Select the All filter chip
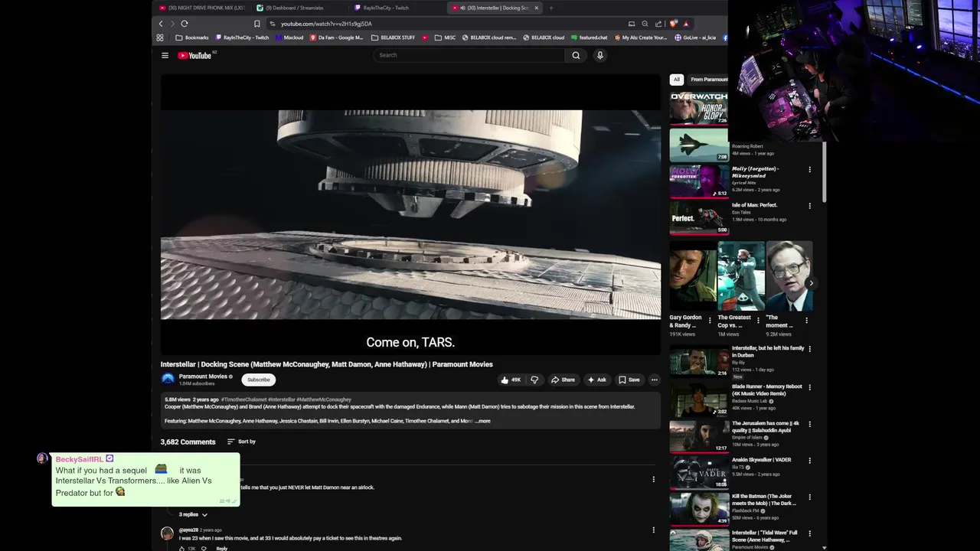The height and width of the screenshot is (551, 980). coord(676,80)
